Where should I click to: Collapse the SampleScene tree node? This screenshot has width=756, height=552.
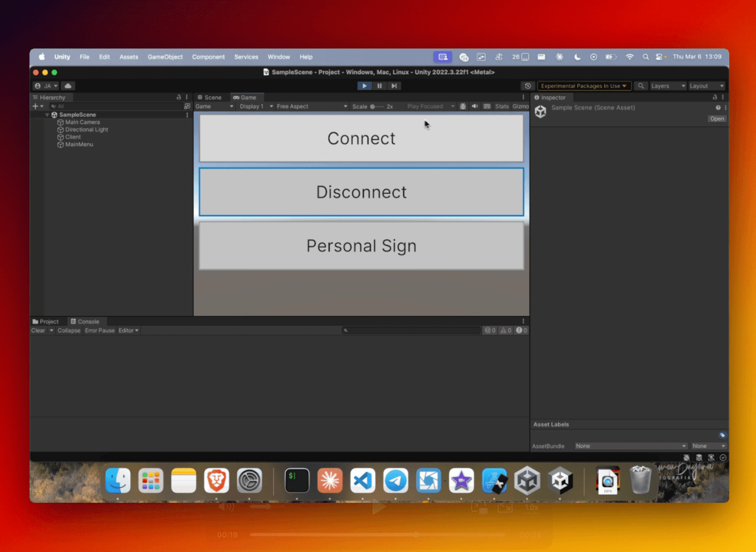[47, 115]
